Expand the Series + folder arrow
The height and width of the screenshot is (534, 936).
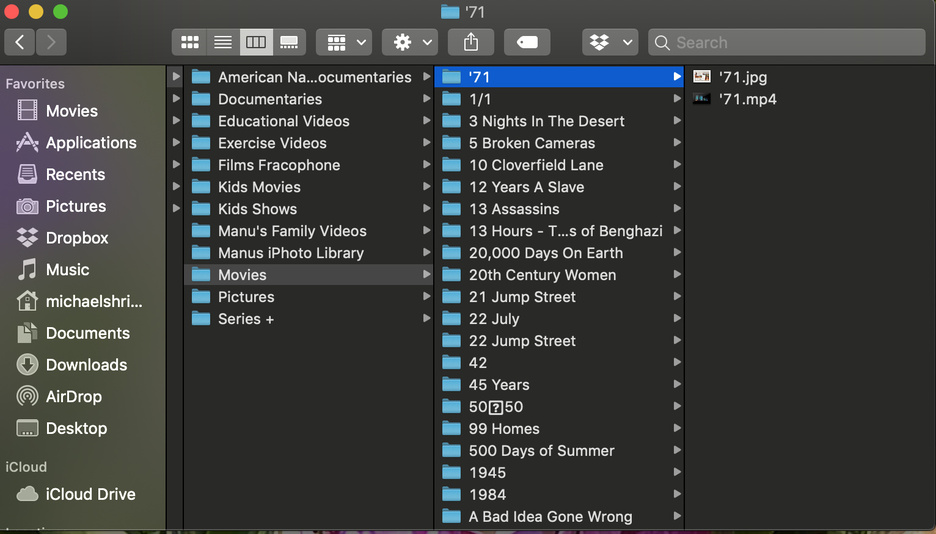coord(427,319)
